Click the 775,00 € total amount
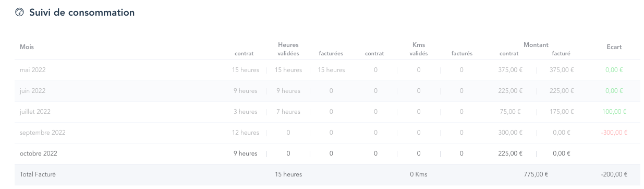This screenshot has height=189, width=644. point(536,174)
